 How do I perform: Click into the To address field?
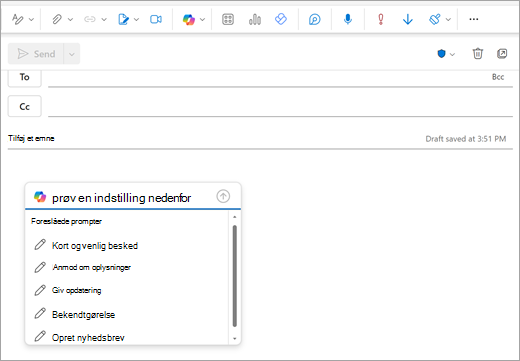[268, 78]
